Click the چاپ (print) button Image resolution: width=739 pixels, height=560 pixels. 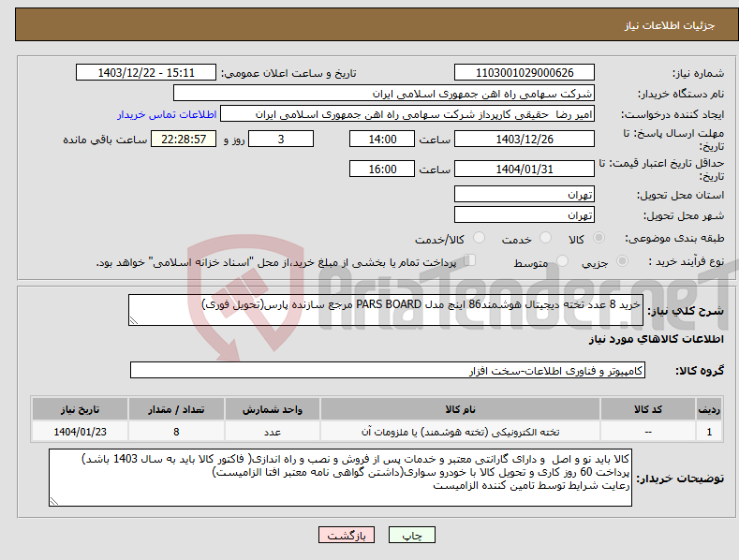(x=412, y=535)
